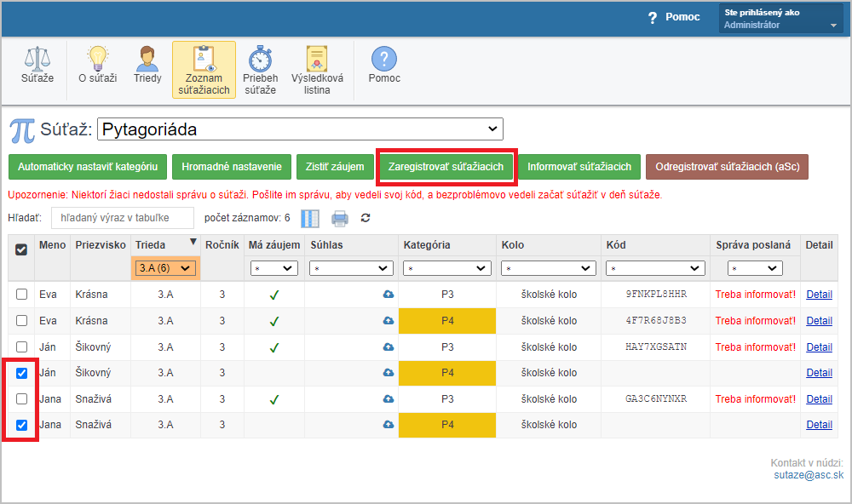Click the Hromadné nastavenie button
The width and height of the screenshot is (852, 504).
[x=232, y=167]
